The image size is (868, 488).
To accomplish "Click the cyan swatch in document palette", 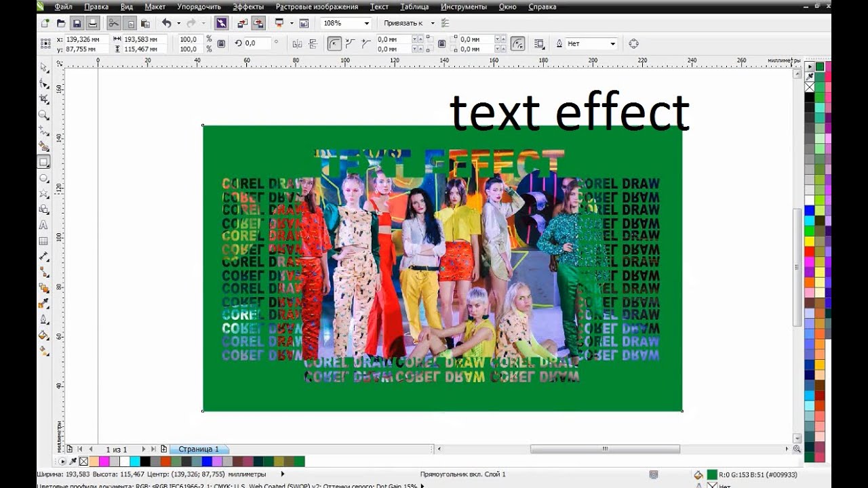I will [x=135, y=462].
